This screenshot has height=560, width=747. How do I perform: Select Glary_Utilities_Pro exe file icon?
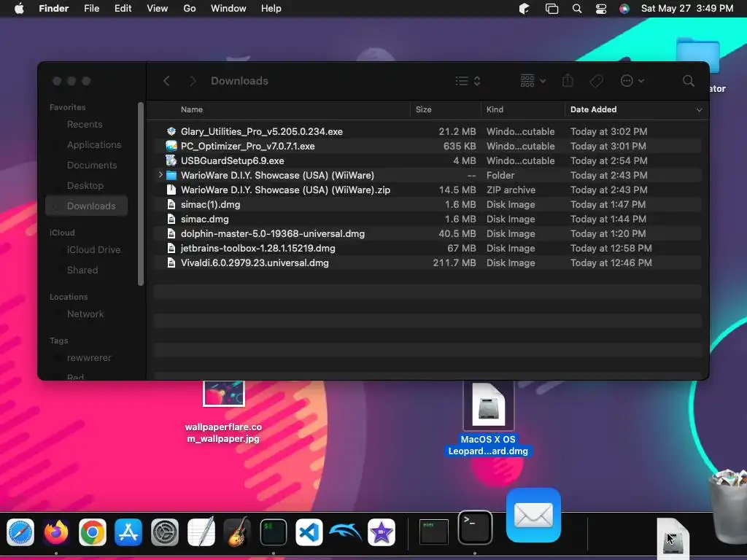[x=171, y=131]
